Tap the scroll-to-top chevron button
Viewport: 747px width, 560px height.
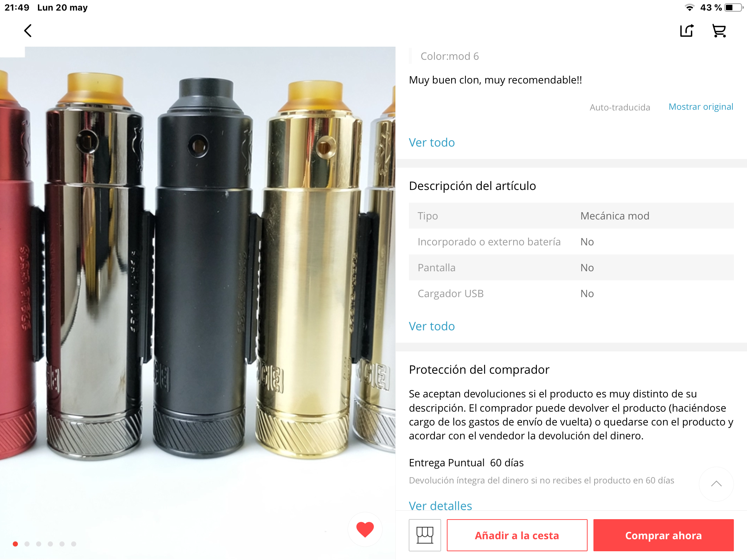tap(716, 484)
